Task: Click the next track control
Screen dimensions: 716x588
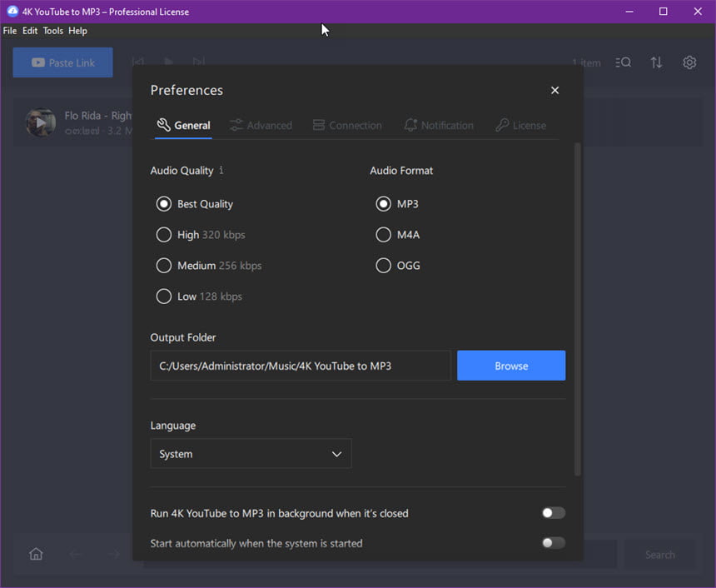Action: click(x=199, y=62)
